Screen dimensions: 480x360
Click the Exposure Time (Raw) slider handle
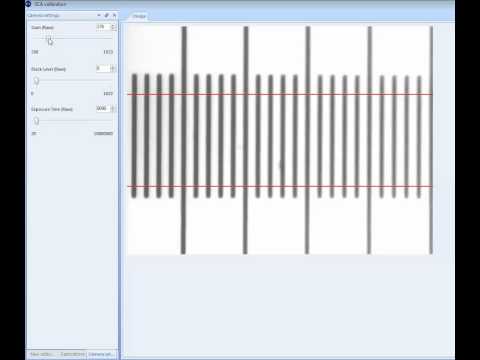point(36,121)
